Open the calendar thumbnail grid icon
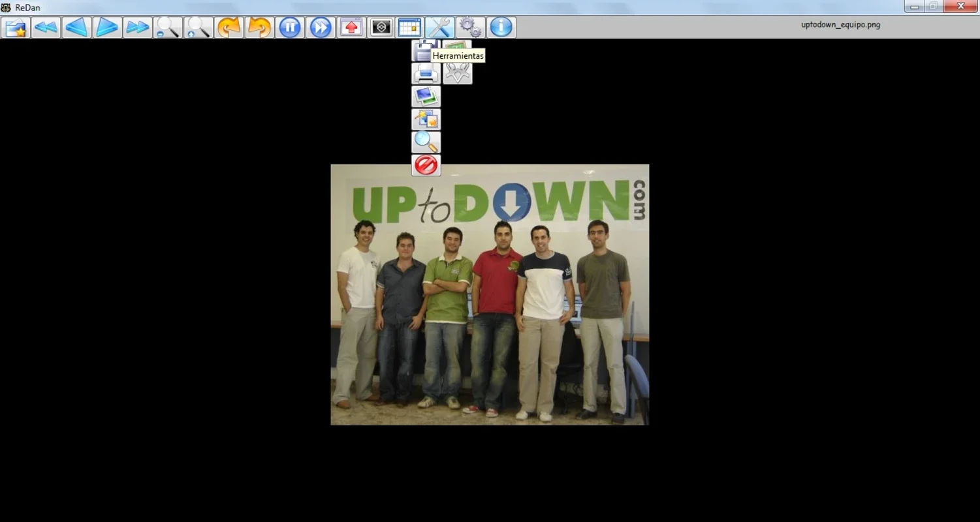This screenshot has width=980, height=522. coord(410,27)
